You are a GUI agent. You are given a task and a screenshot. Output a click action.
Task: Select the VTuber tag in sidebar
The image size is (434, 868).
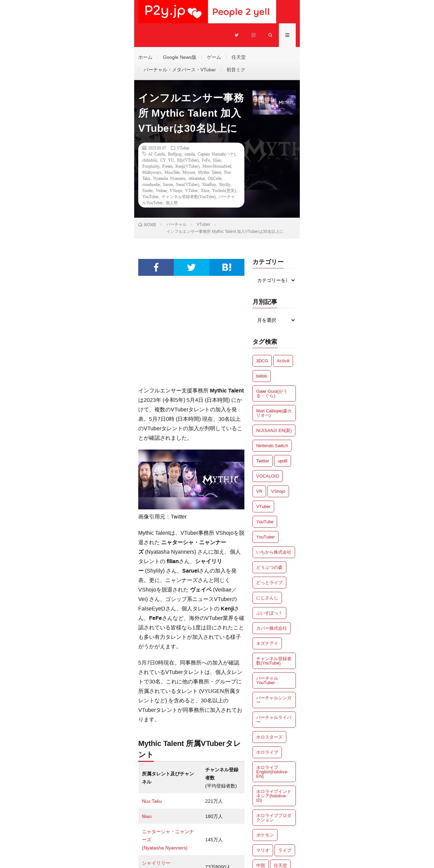263,507
